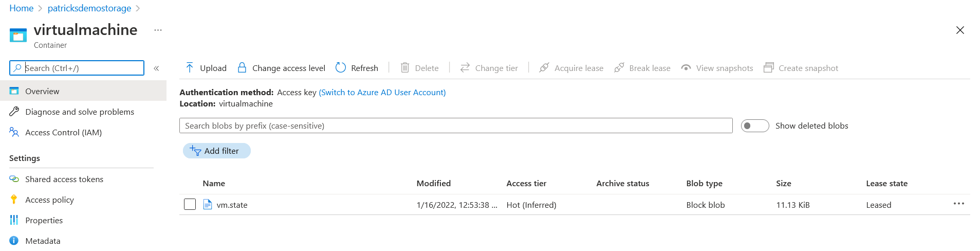
Task: Click the magnifier icon in the sidebar search box
Action: 17,68
